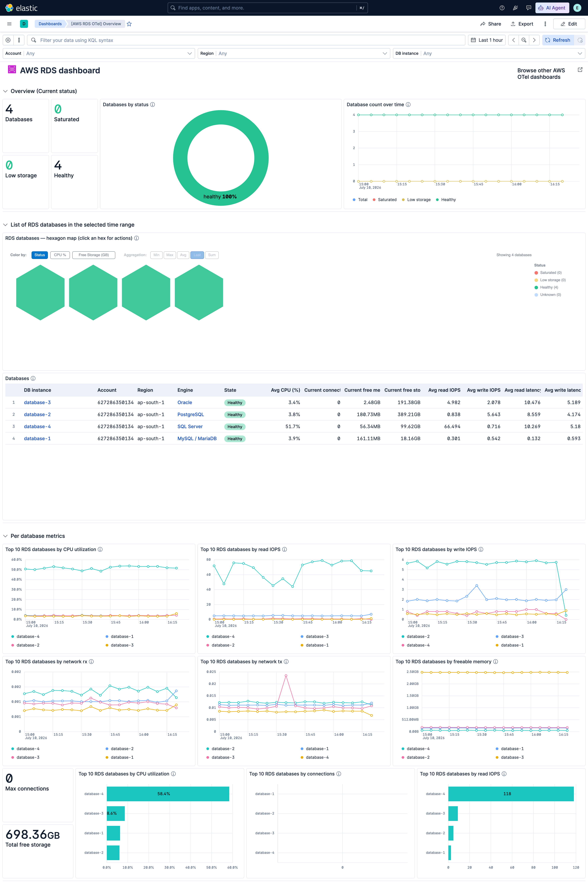Step time range forward

tap(534, 40)
